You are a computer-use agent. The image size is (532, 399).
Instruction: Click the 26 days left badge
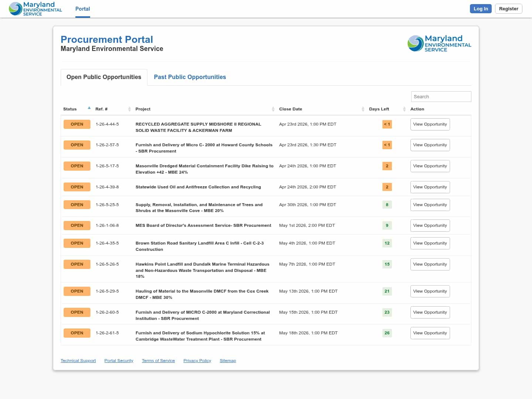387,333
